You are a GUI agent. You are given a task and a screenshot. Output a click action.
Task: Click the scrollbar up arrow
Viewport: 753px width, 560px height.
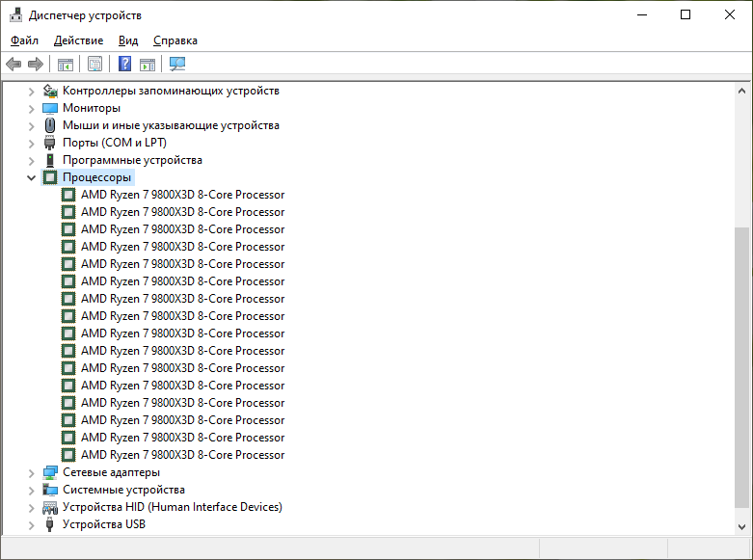click(741, 91)
